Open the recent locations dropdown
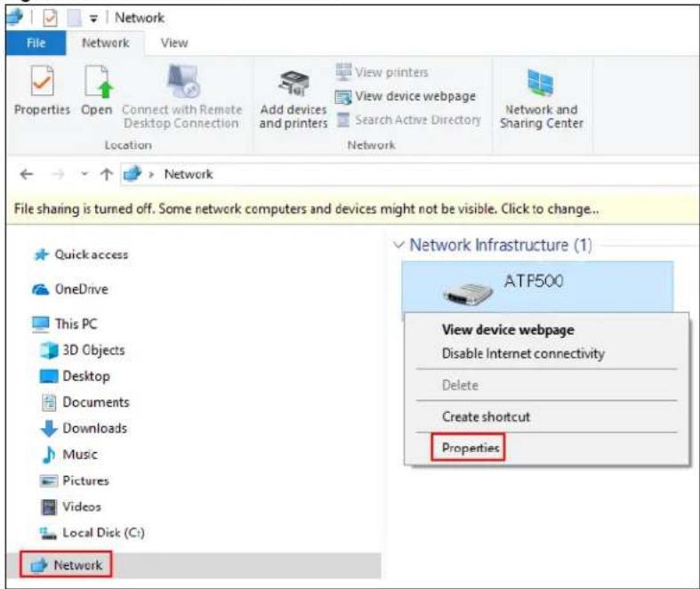This screenshot has width=700, height=589. 84,174
